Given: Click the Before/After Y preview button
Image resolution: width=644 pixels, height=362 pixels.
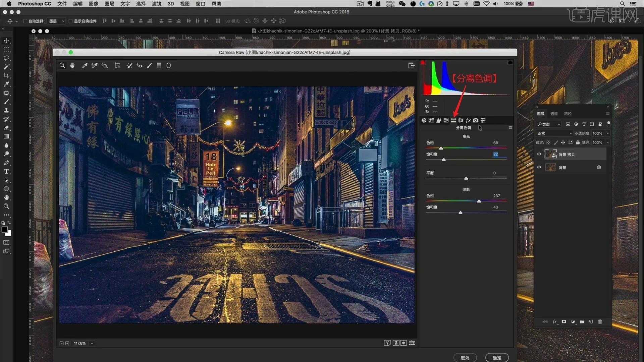Looking at the screenshot, I should (387, 343).
